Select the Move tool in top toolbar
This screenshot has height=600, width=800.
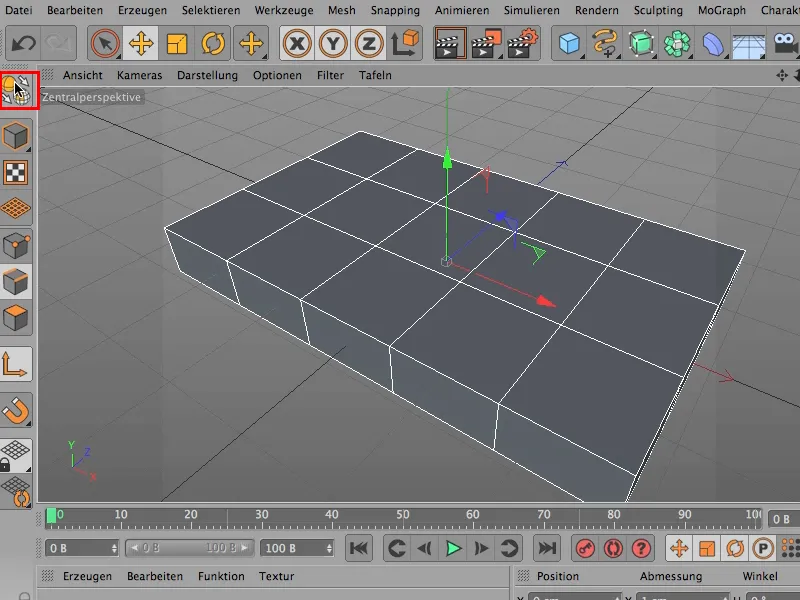[x=141, y=43]
